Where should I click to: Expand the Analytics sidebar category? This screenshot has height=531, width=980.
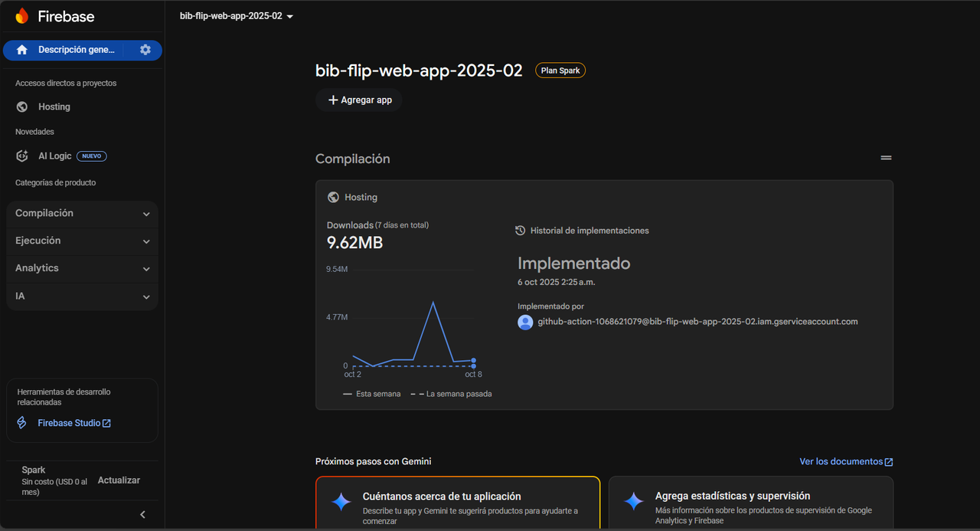(82, 268)
